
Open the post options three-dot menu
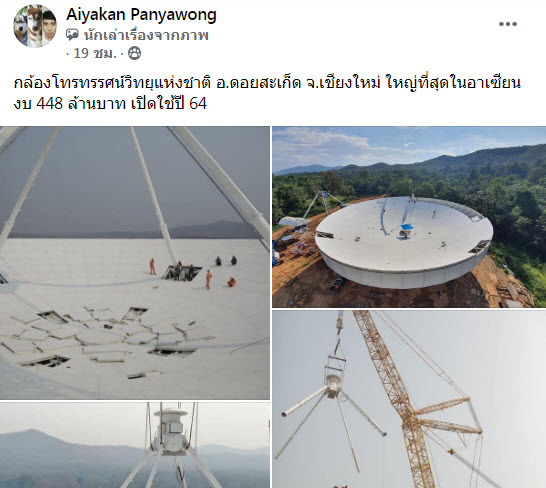click(508, 24)
